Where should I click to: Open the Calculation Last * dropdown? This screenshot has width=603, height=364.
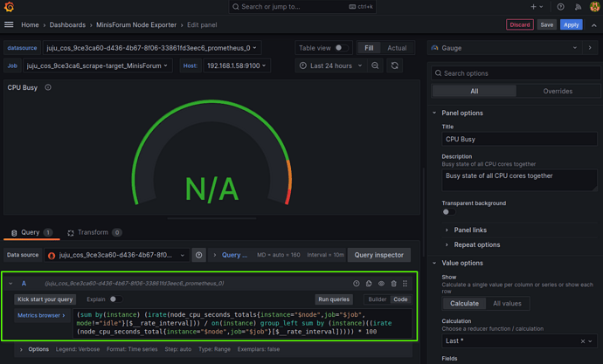pos(519,341)
